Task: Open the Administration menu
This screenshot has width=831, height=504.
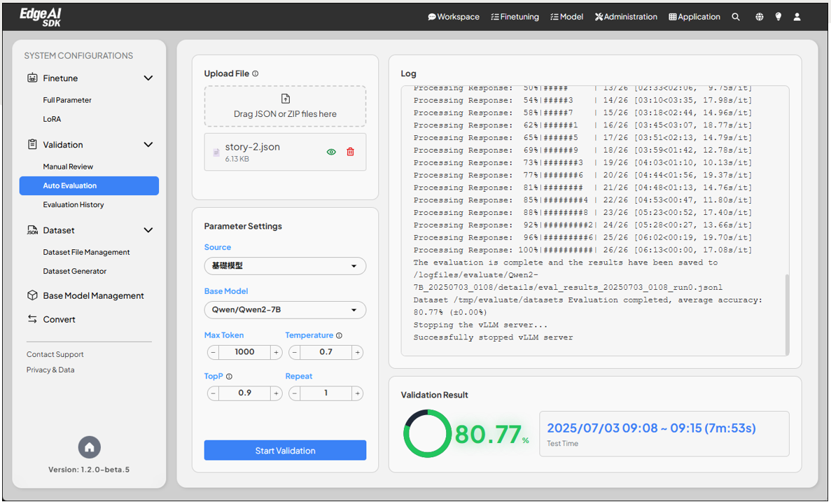Action: pos(626,17)
